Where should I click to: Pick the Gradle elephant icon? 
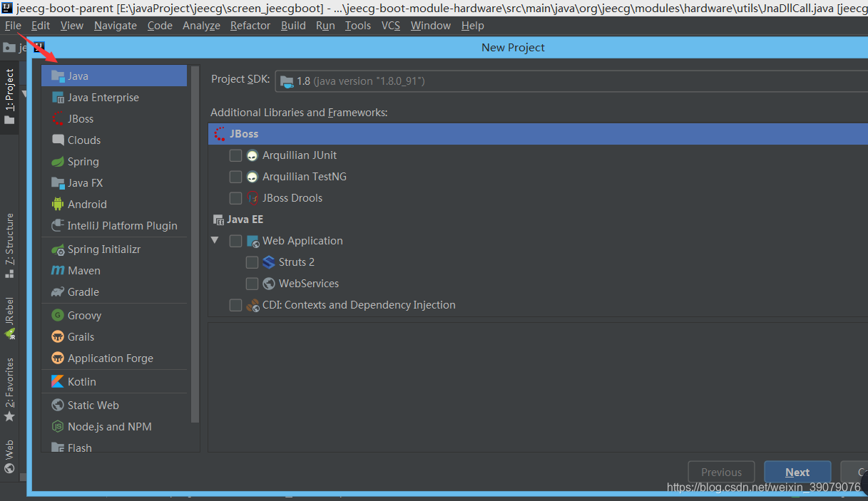(x=58, y=292)
